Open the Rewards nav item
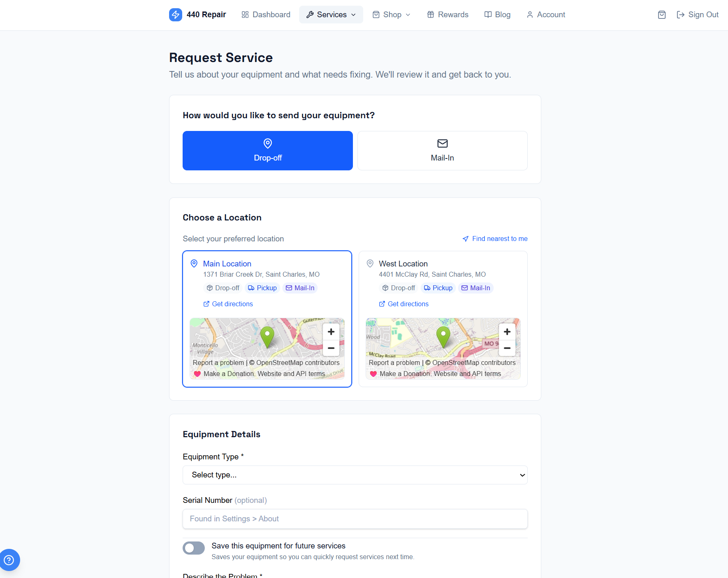Image resolution: width=728 pixels, height=578 pixels. pyautogui.click(x=448, y=15)
